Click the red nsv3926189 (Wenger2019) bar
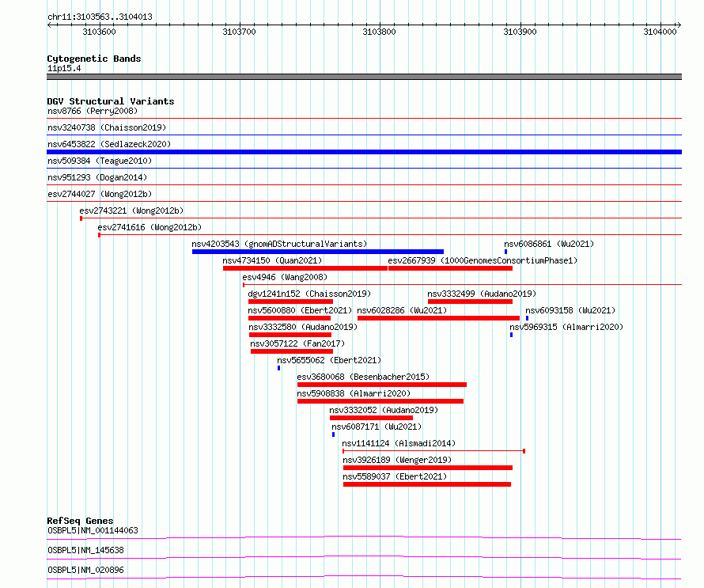Viewport: 704px width, 588px height. 428,468
